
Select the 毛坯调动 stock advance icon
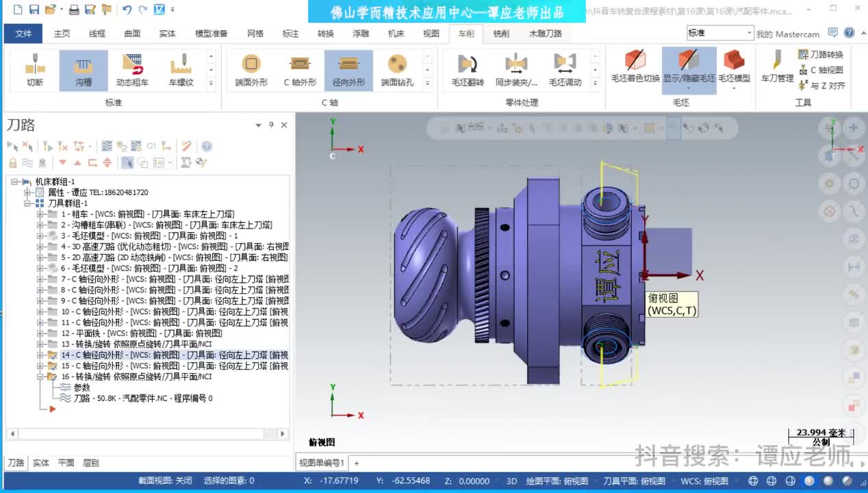565,71
